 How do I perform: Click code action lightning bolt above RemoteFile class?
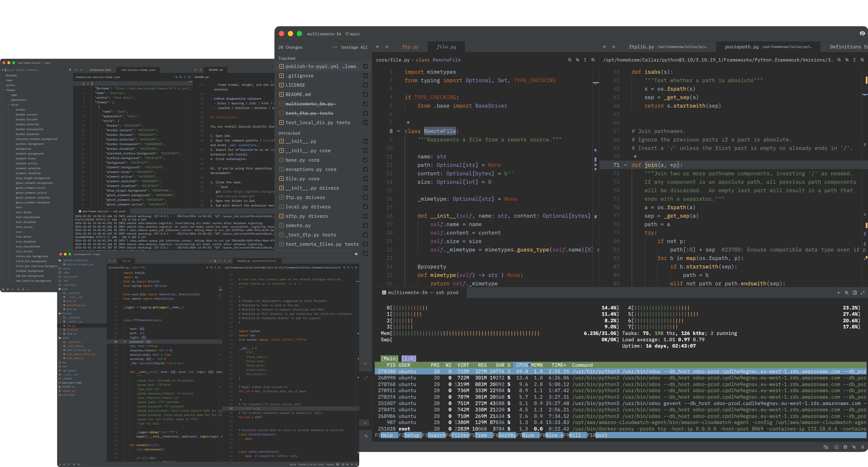408,122
